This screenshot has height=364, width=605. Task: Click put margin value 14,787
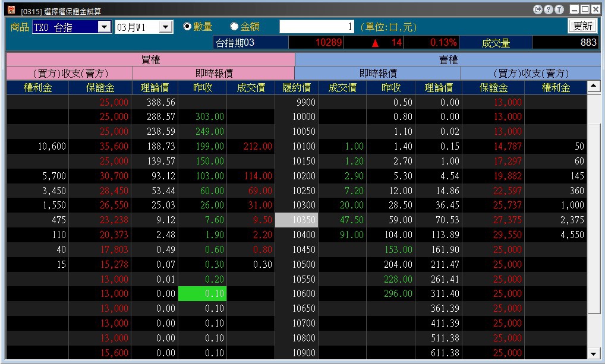[508, 146]
